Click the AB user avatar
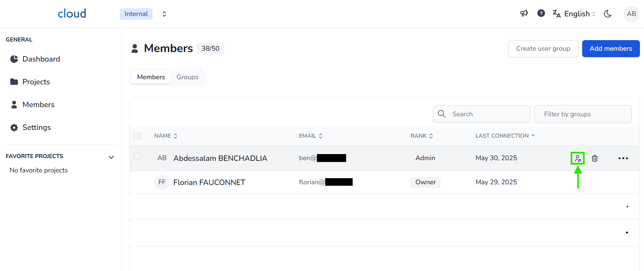The height and width of the screenshot is (271, 644). point(631,14)
